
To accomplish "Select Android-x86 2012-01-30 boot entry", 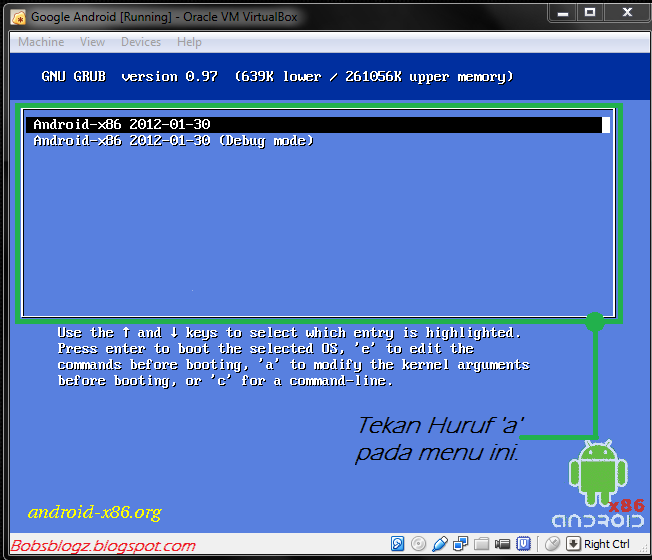I will click(318, 125).
